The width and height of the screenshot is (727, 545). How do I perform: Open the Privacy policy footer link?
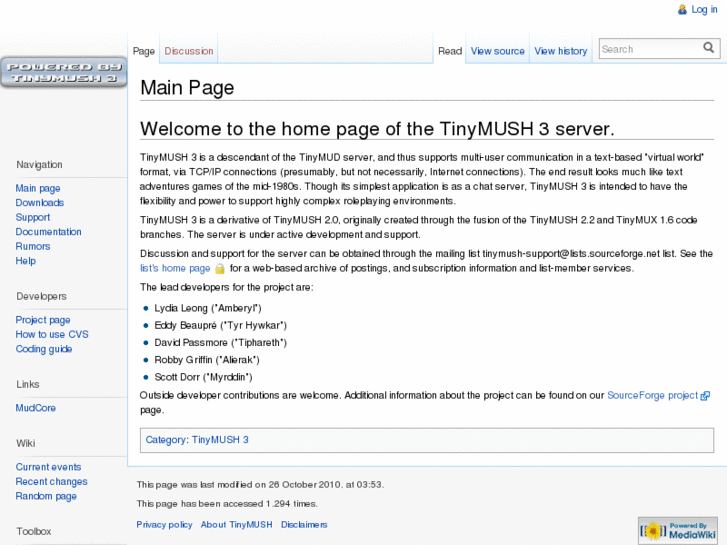(164, 525)
